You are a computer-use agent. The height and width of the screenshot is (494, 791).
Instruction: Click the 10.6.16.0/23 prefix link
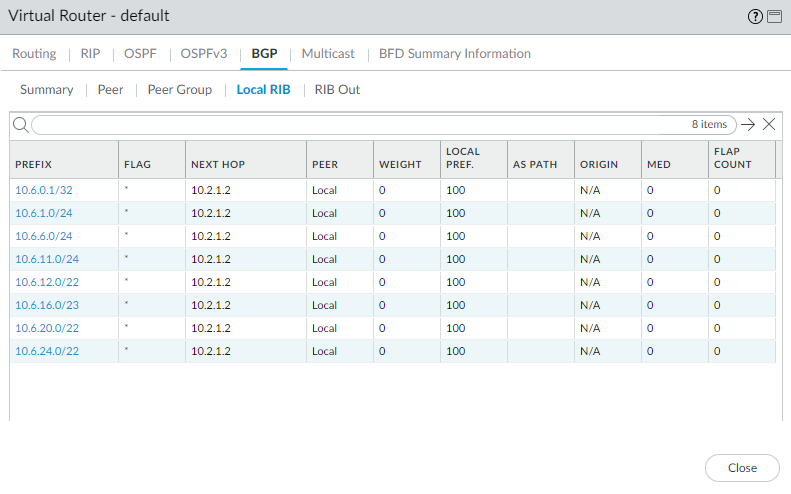[x=46, y=304]
